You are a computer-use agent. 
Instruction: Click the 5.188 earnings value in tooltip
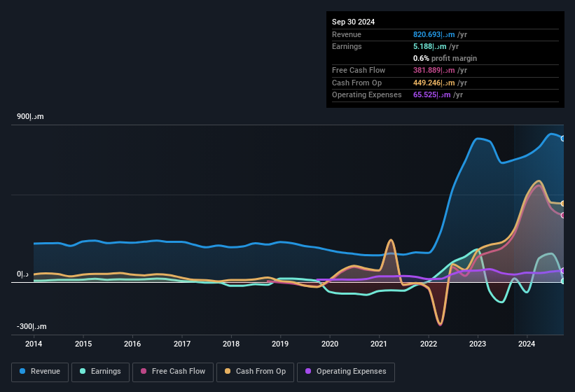tap(430, 46)
